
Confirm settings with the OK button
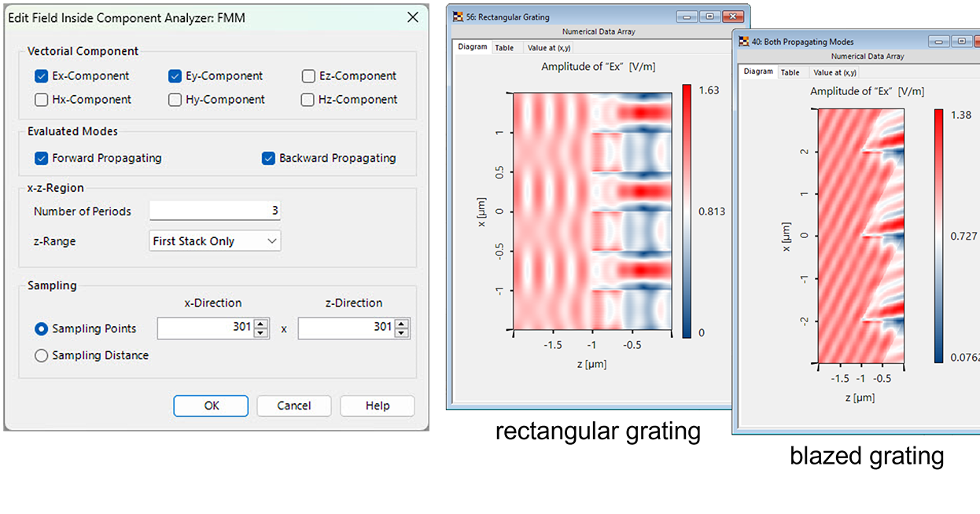210,406
